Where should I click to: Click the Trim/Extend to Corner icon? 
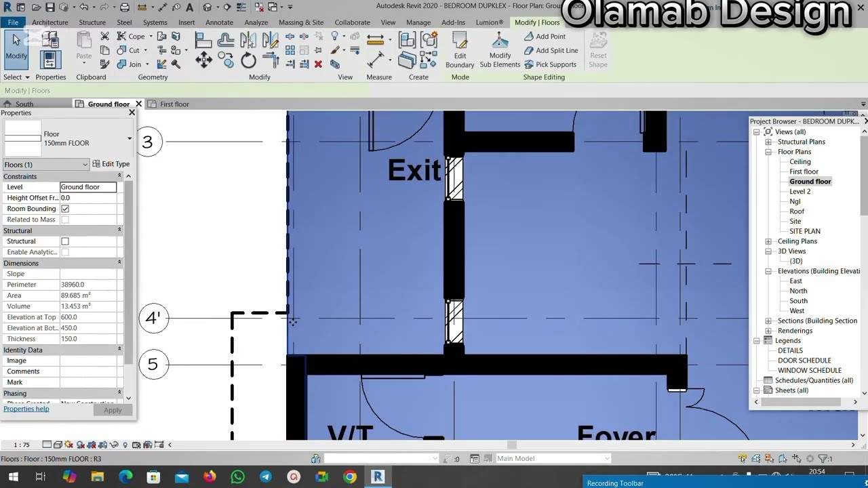pos(271,61)
